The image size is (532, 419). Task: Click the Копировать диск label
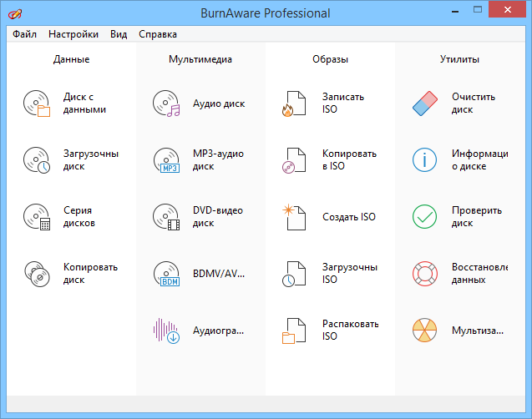(90, 274)
